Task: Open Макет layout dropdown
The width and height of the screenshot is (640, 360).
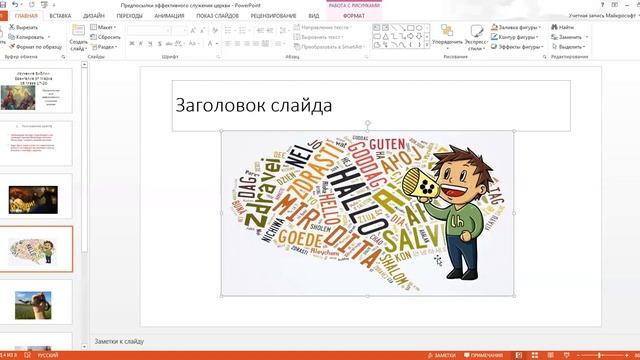Action: click(x=103, y=27)
